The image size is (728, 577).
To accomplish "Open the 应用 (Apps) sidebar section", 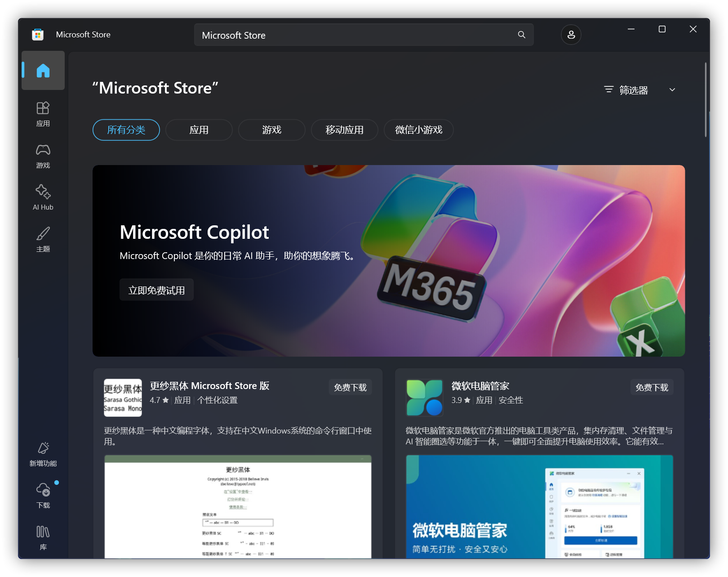I will (43, 114).
